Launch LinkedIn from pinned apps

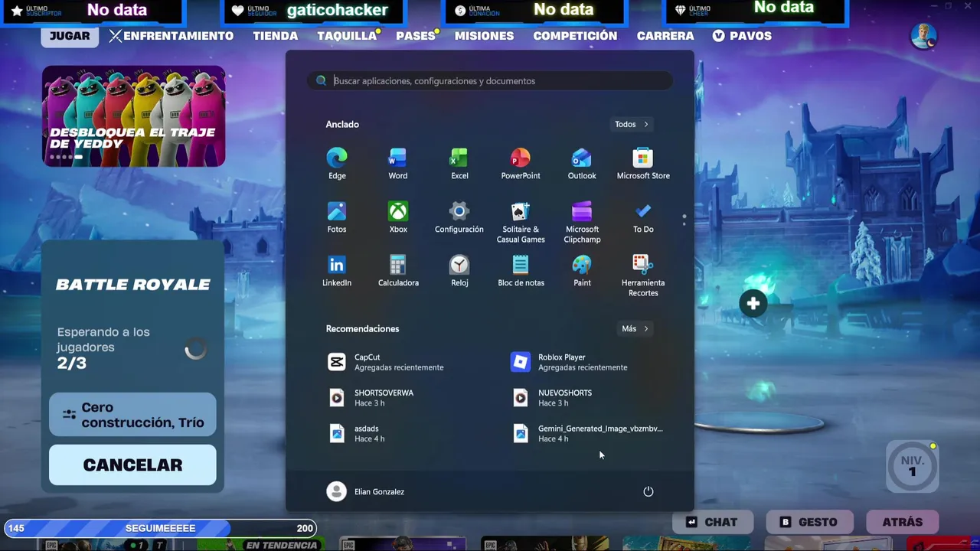tap(337, 272)
